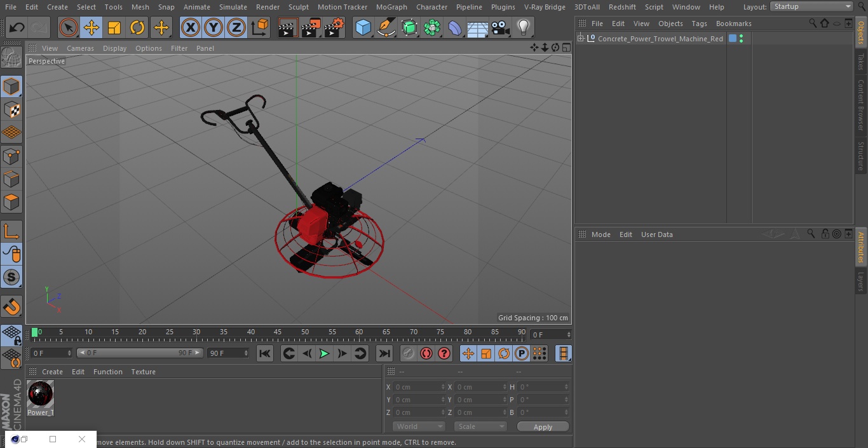Open the Simulate menu

click(233, 7)
